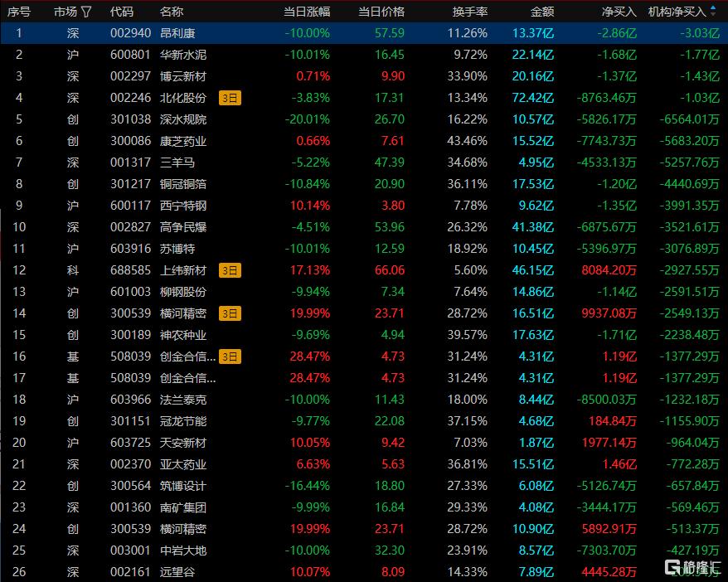Select stock name 上纬新材
Image resolution: width=728 pixels, height=582 pixels.
[183, 270]
